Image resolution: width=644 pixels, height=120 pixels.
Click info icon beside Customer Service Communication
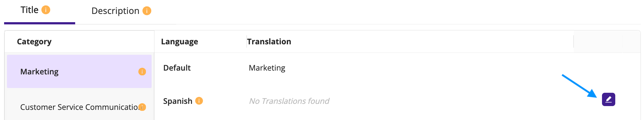[142, 107]
